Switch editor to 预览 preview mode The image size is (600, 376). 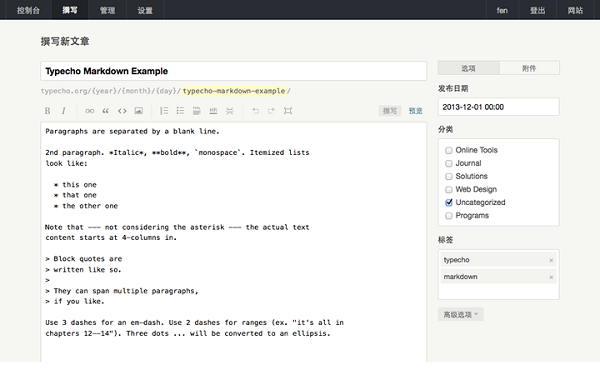(416, 111)
